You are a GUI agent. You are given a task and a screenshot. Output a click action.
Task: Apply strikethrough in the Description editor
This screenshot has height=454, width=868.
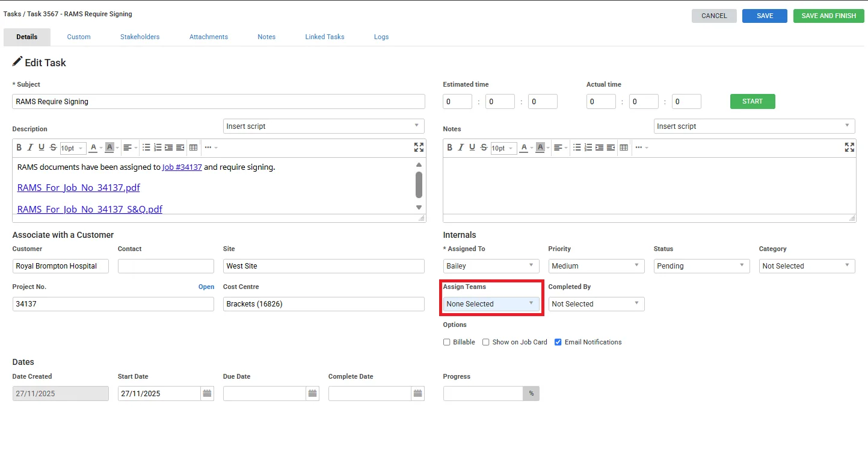pyautogui.click(x=53, y=148)
